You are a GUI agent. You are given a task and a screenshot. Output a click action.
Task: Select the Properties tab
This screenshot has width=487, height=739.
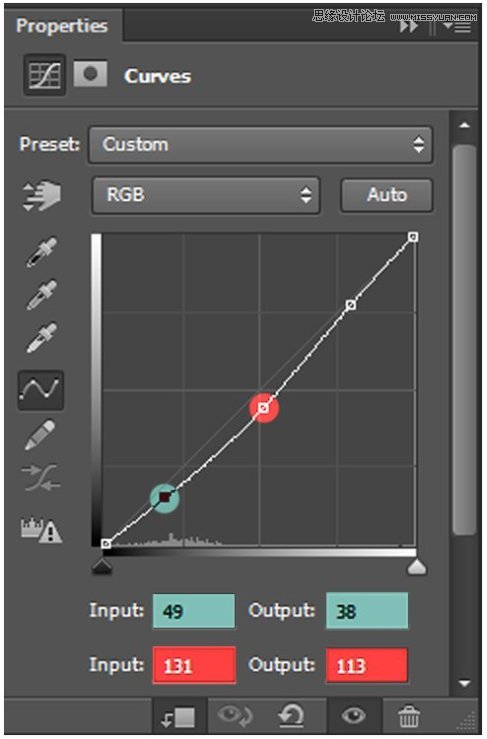62,26
